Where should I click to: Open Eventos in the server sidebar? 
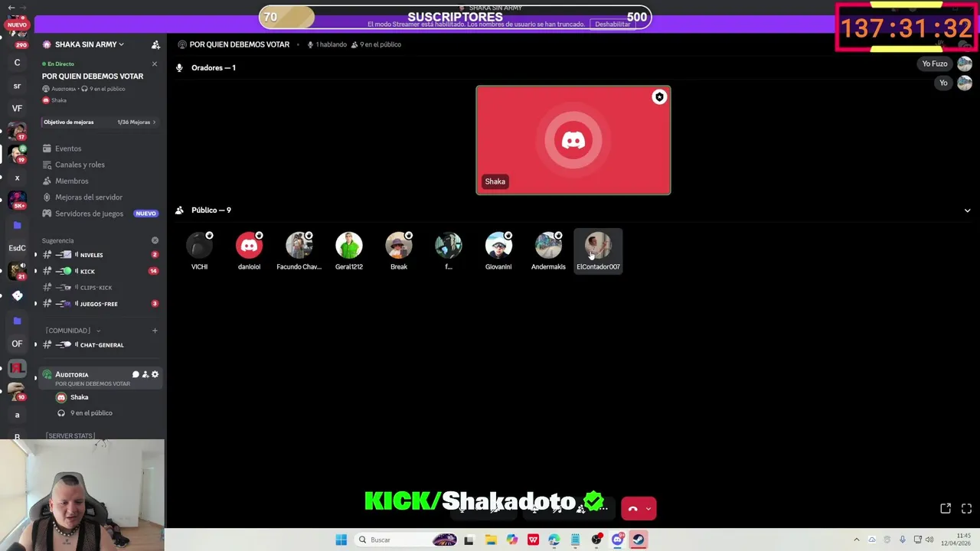tap(68, 148)
